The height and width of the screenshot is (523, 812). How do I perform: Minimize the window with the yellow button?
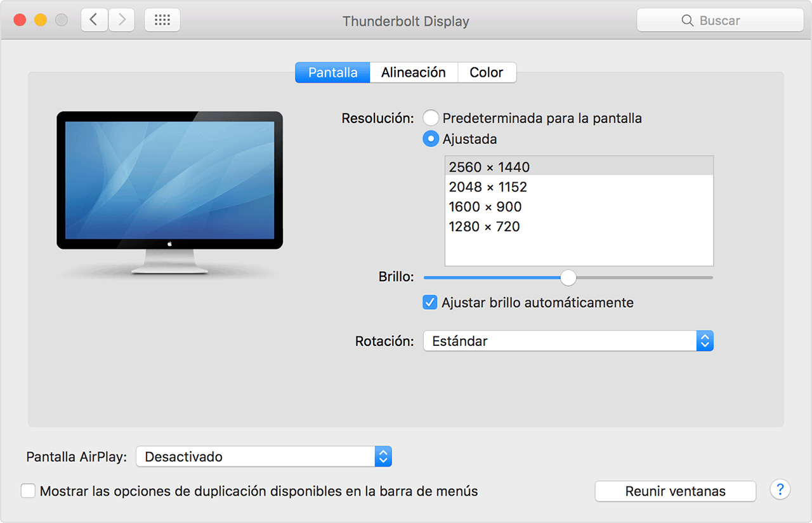(41, 20)
